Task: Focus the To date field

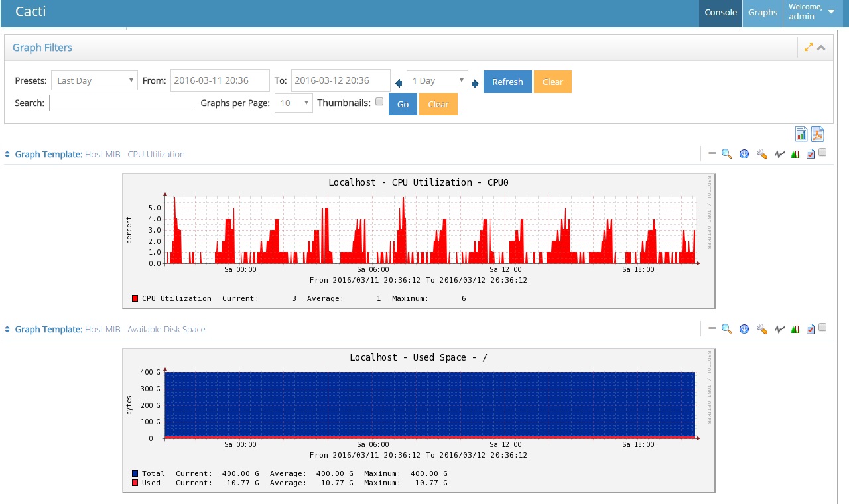Action: 341,80
